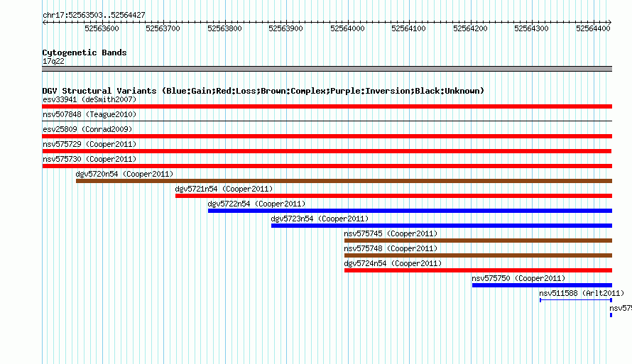Click the chr17:52563503..52564427 region label
The image size is (632, 364).
(x=94, y=15)
